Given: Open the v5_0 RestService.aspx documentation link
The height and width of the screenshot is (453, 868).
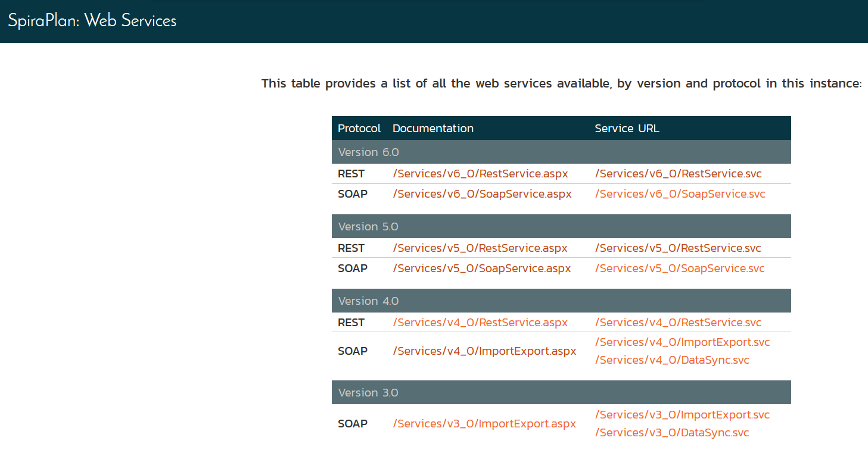Looking at the screenshot, I should coord(480,248).
